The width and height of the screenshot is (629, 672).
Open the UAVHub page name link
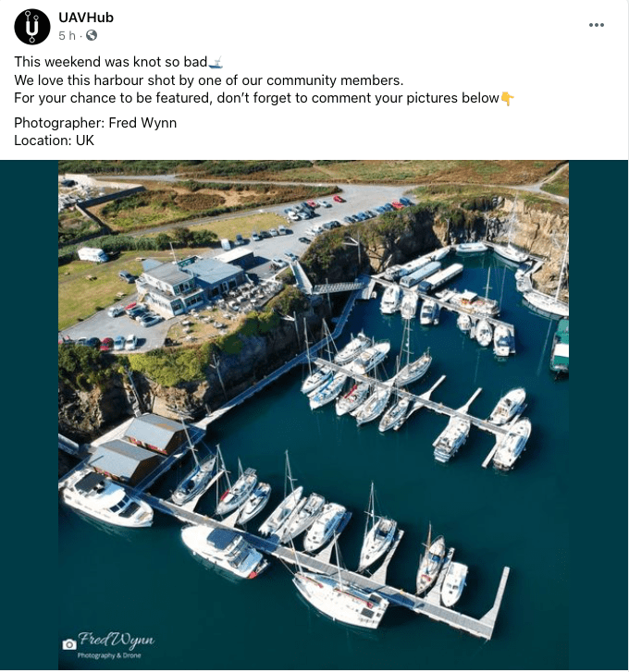click(x=86, y=18)
